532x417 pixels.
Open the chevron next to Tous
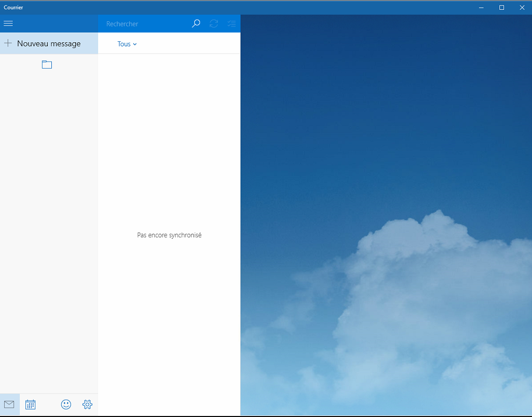coord(135,44)
